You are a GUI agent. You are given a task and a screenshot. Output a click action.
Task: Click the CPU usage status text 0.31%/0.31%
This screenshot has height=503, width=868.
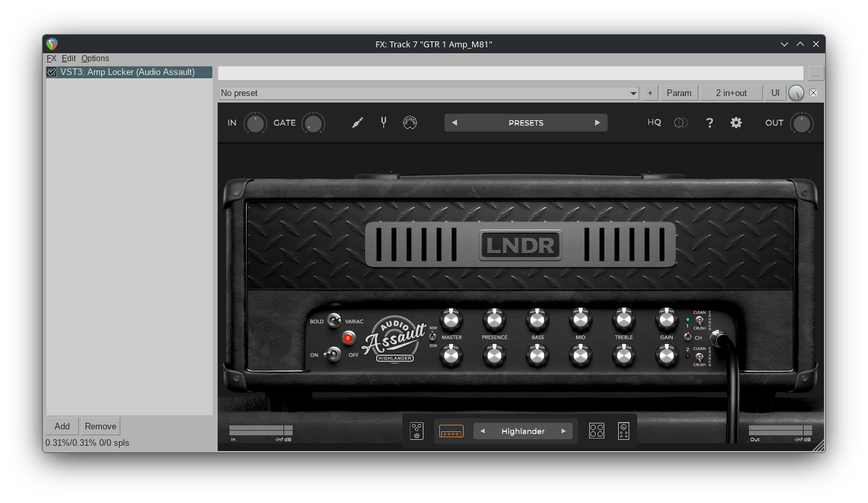pyautogui.click(x=71, y=443)
